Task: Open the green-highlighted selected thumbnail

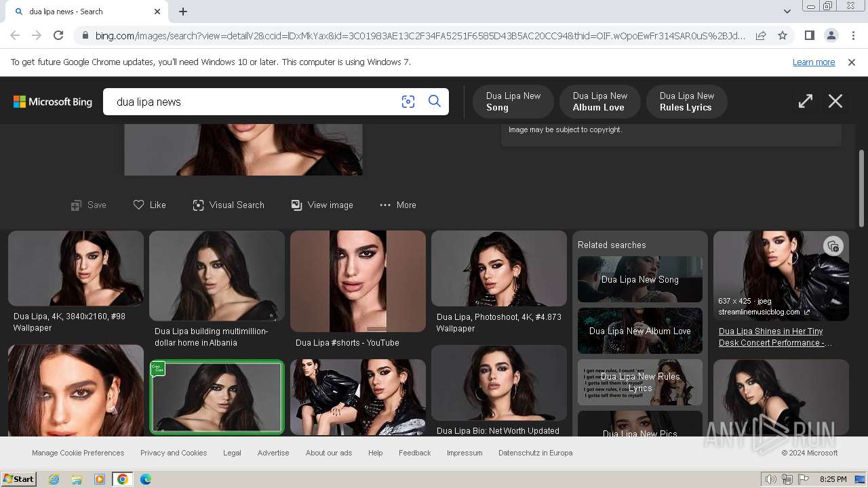Action: [217, 397]
